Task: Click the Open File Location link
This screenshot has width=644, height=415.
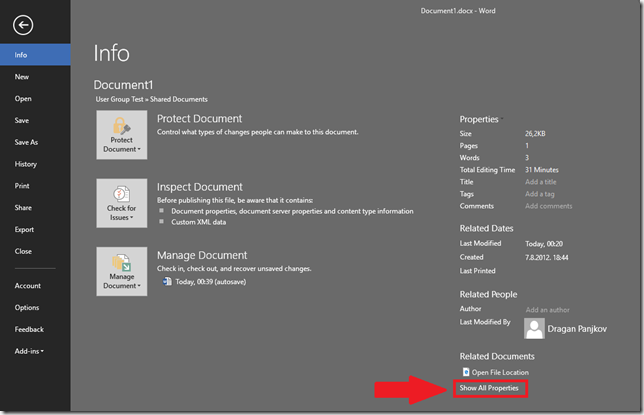Action: (x=500, y=372)
